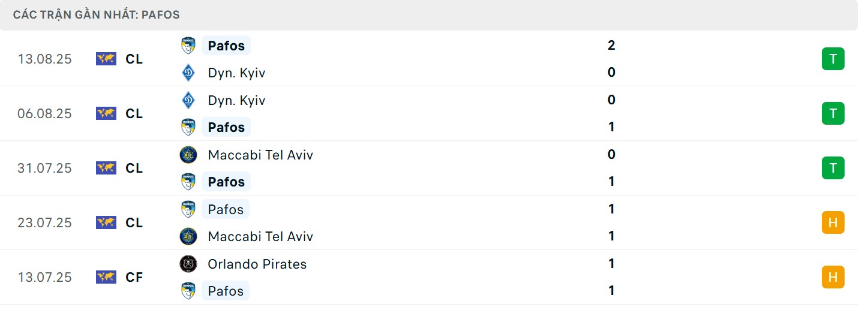Click world flag icon beside CF competition
The width and height of the screenshot is (868, 319).
(x=106, y=277)
